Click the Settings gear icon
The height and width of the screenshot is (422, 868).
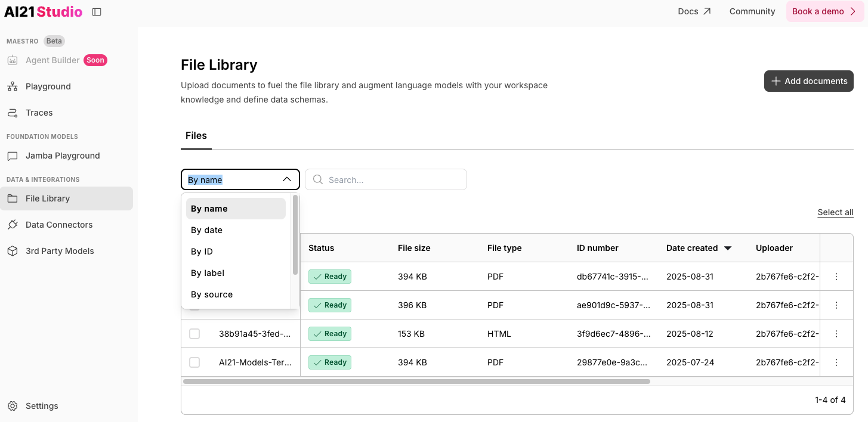pyautogui.click(x=13, y=406)
